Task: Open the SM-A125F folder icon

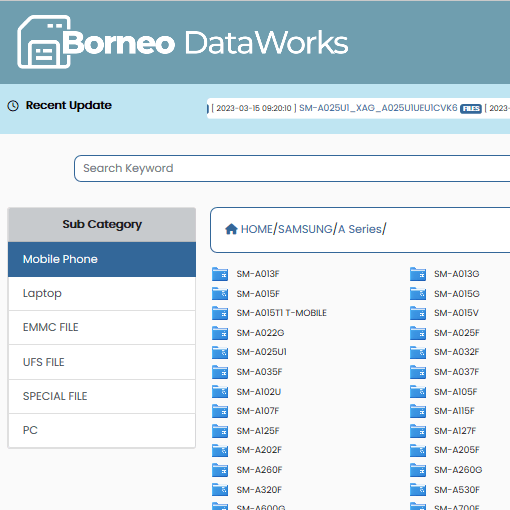Action: click(x=220, y=431)
